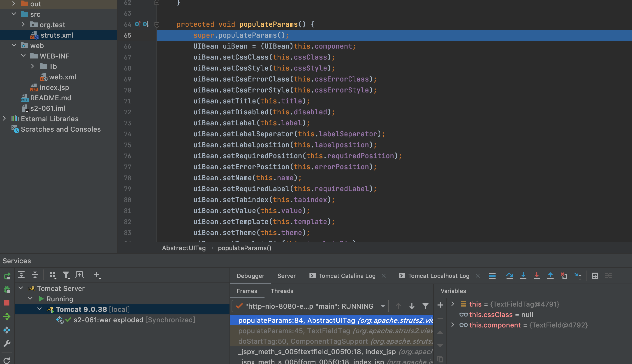Image resolution: width=632 pixels, height=364 pixels.
Task: Fold populateParams method at line 64
Action: coord(157,25)
